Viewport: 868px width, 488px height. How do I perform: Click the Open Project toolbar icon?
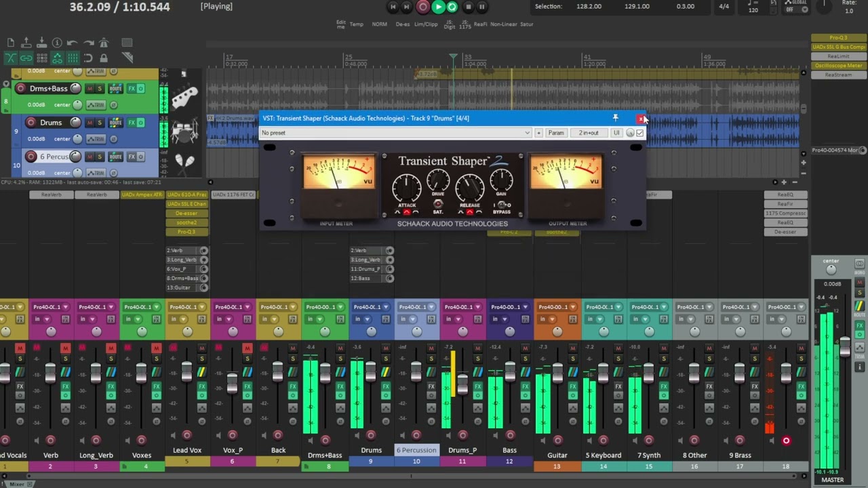coord(26,43)
